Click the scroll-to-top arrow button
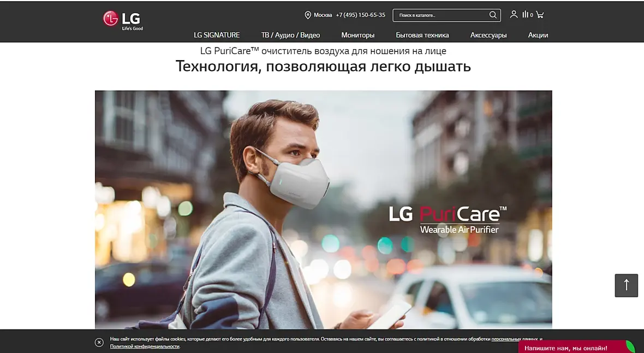 point(626,285)
